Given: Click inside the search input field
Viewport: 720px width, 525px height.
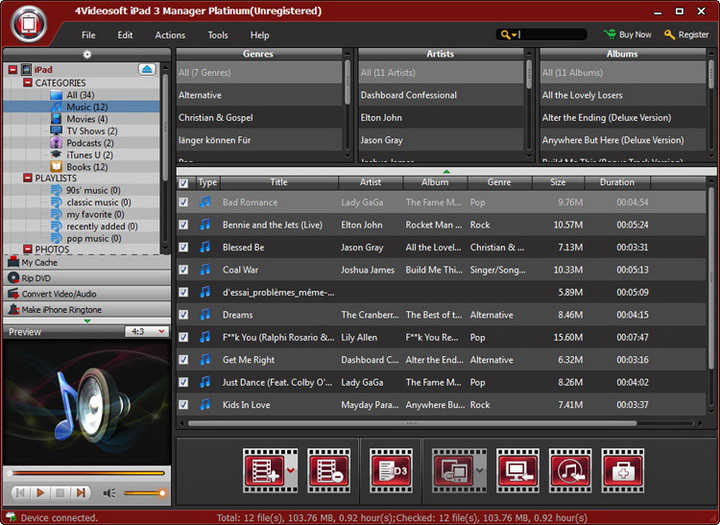Looking at the screenshot, I should (x=553, y=34).
